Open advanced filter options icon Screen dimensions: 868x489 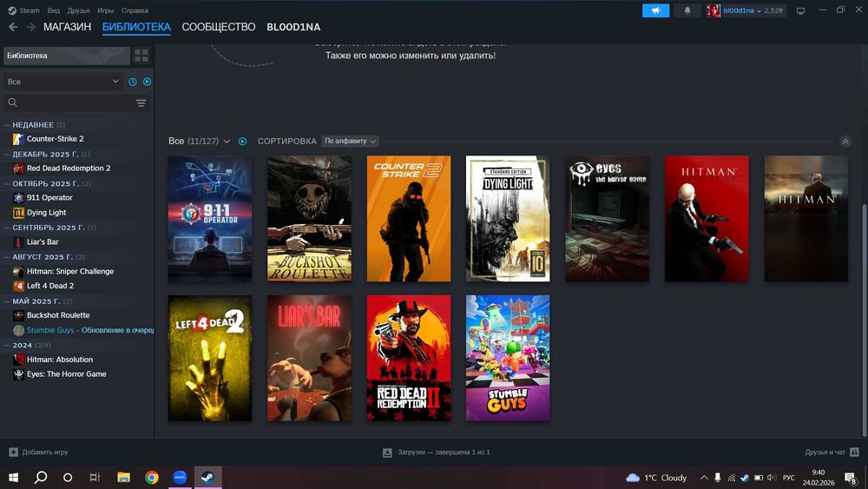141,103
